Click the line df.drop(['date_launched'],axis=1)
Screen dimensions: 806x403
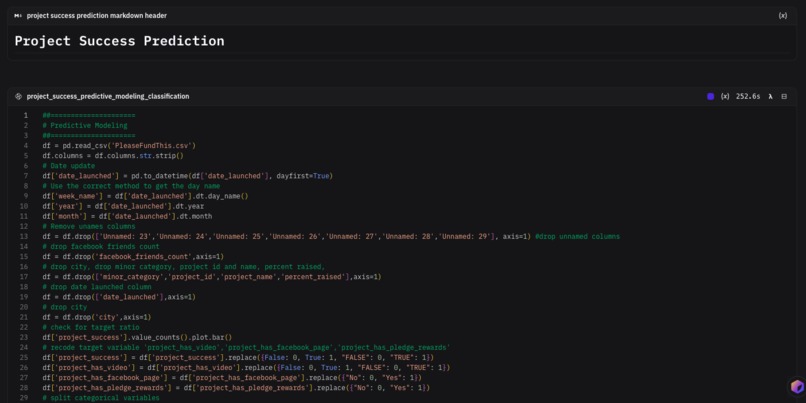pyautogui.click(x=119, y=297)
